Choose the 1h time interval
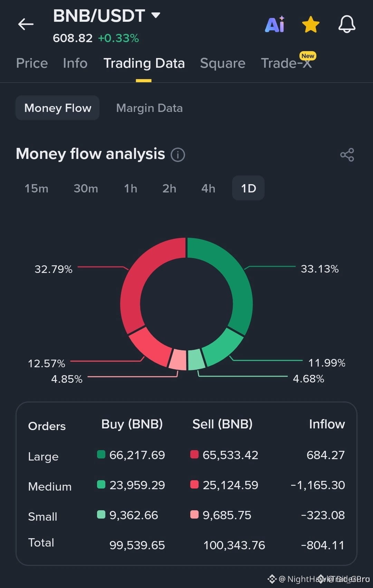 click(131, 188)
